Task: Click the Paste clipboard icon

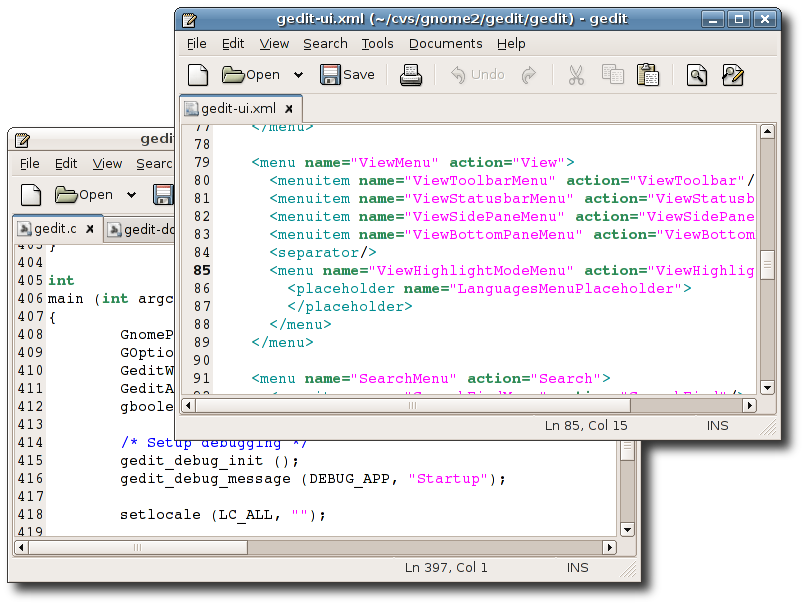Action: [x=648, y=75]
